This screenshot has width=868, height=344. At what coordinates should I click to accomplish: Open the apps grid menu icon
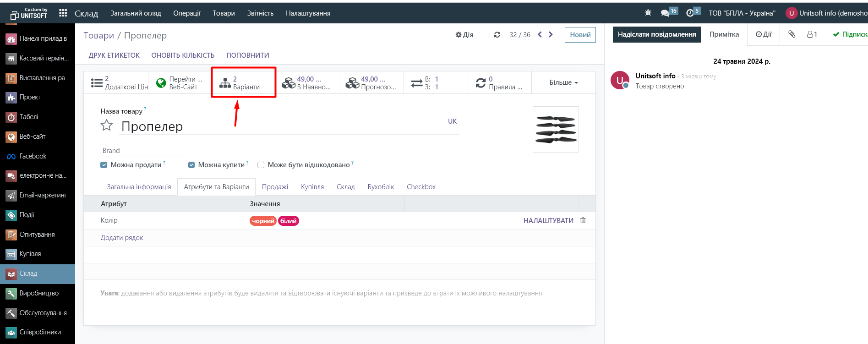coord(63,13)
